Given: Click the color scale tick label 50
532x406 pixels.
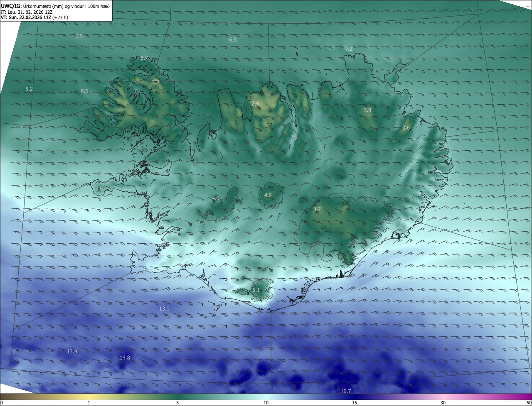Looking at the screenshot, I should point(529,403).
